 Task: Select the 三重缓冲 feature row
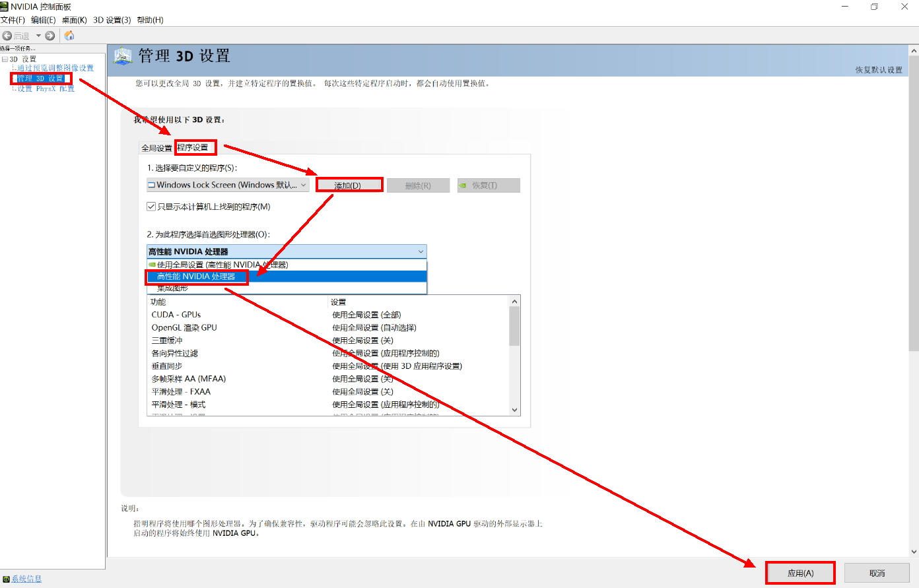coord(328,341)
